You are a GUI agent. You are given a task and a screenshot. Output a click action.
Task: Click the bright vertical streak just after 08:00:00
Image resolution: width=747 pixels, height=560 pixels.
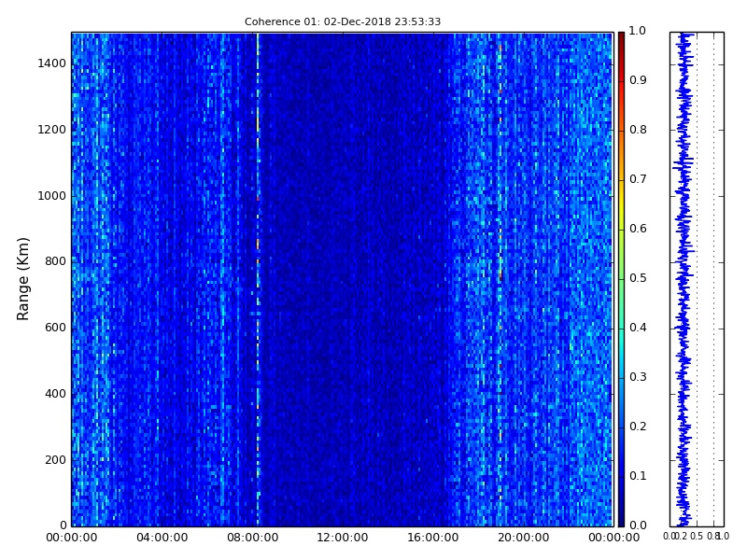coord(258,279)
